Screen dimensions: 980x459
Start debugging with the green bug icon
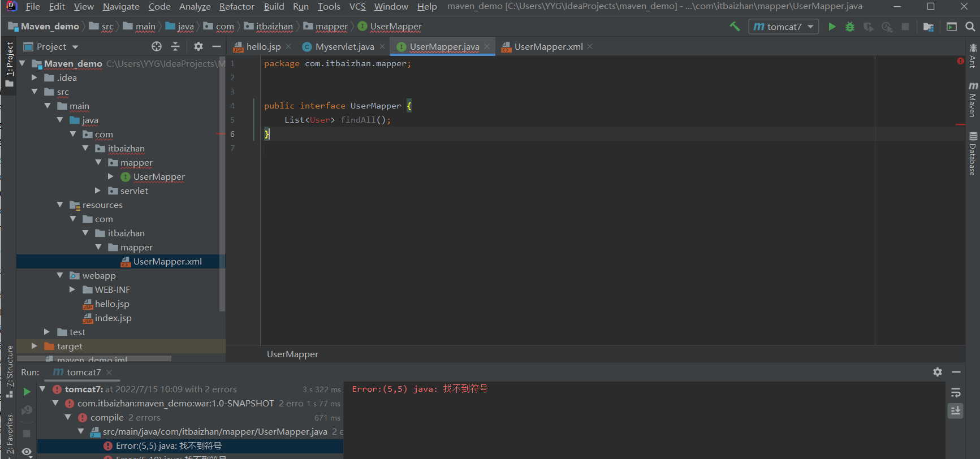850,27
